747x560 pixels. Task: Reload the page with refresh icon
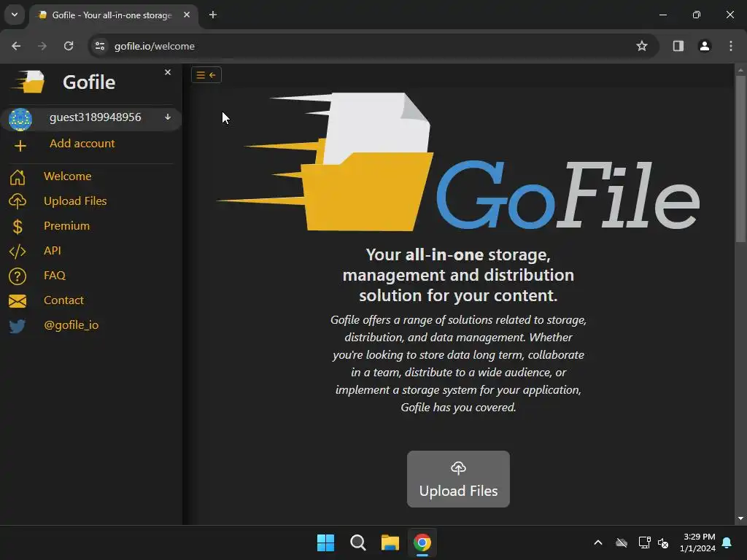pyautogui.click(x=69, y=46)
